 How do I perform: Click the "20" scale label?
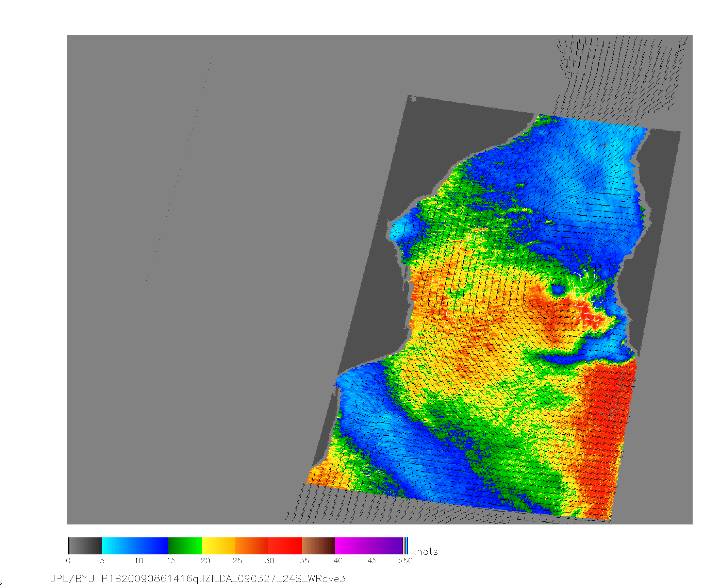point(205,561)
